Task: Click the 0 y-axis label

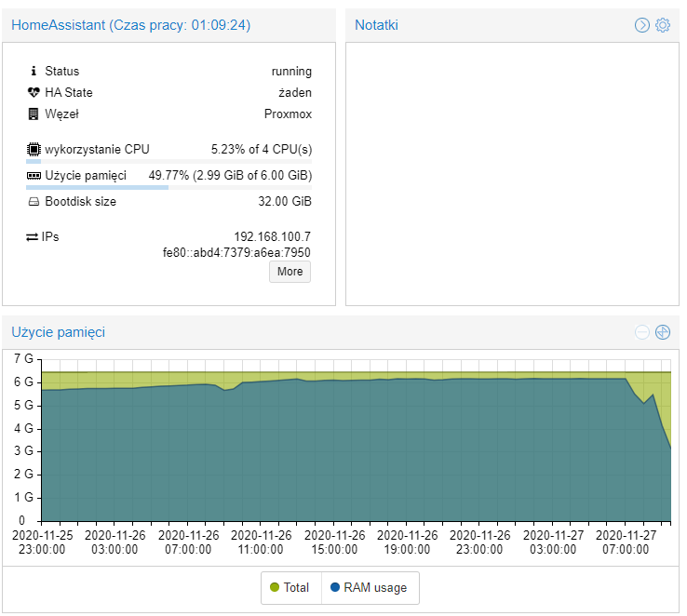Action: [22, 520]
